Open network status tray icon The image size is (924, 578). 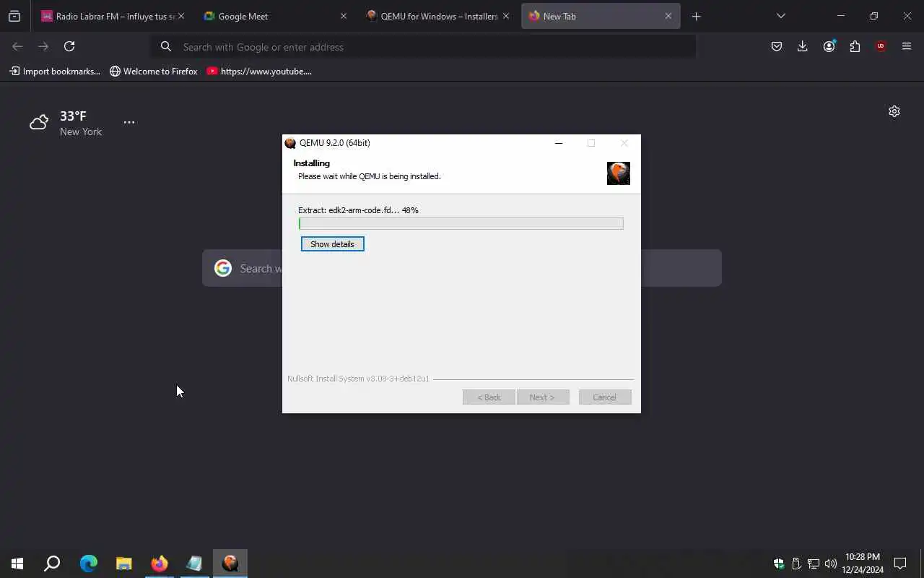[x=814, y=564]
